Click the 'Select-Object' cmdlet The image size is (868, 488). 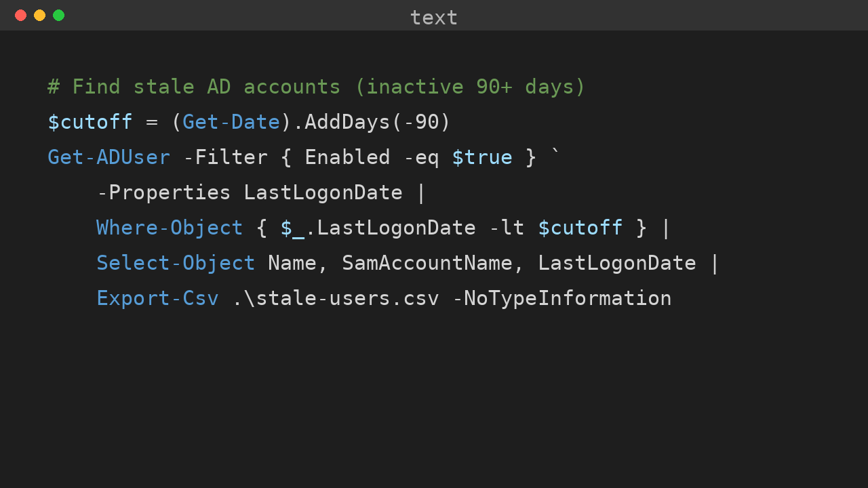click(x=176, y=263)
